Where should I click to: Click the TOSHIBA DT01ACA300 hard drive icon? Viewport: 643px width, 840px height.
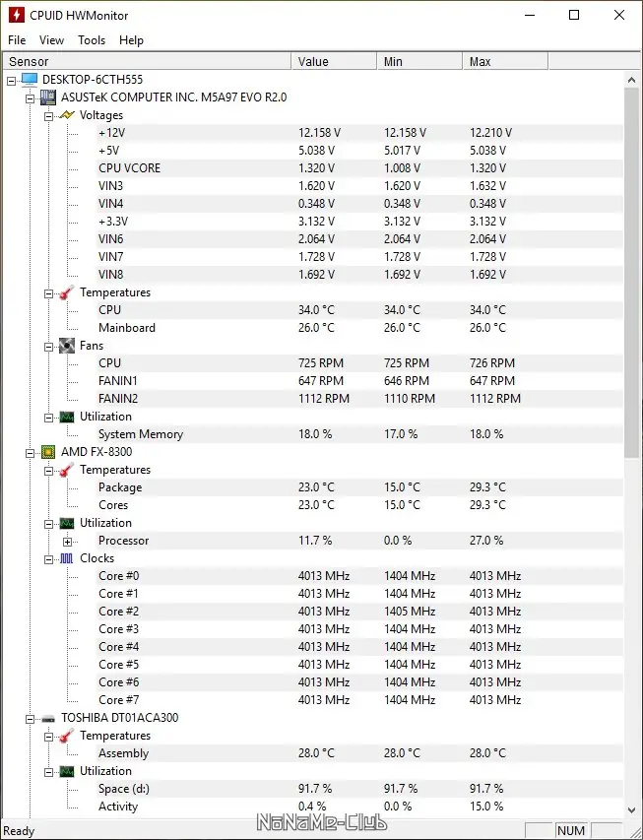pyautogui.click(x=47, y=718)
